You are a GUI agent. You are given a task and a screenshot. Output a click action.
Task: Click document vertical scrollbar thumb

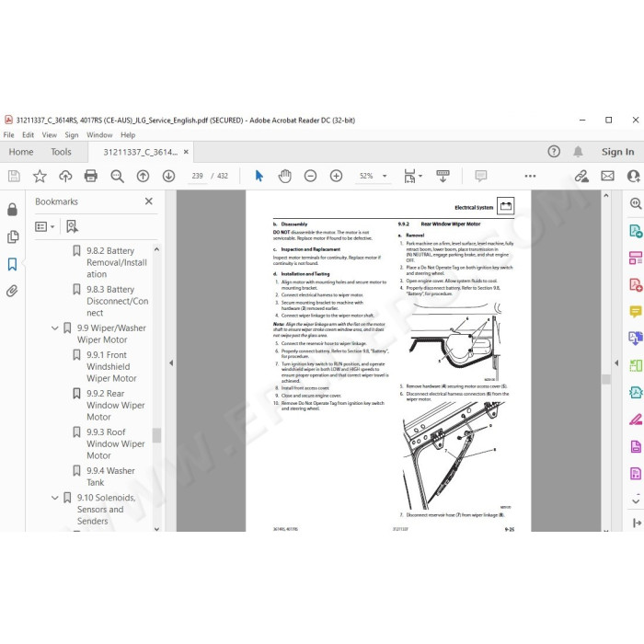point(605,379)
